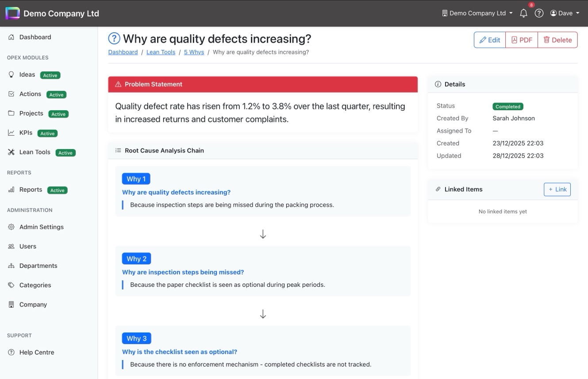Click the Projects folder icon in sidebar

point(12,113)
